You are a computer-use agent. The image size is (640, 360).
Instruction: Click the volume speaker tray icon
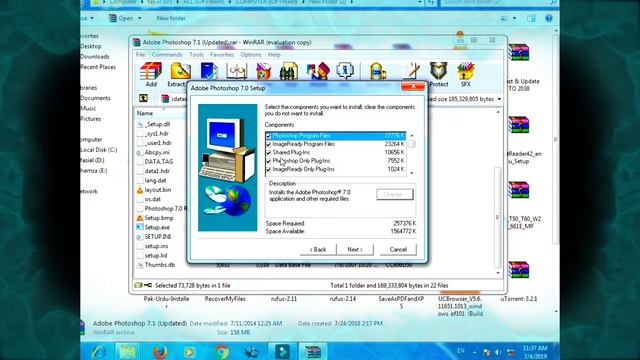click(x=498, y=352)
